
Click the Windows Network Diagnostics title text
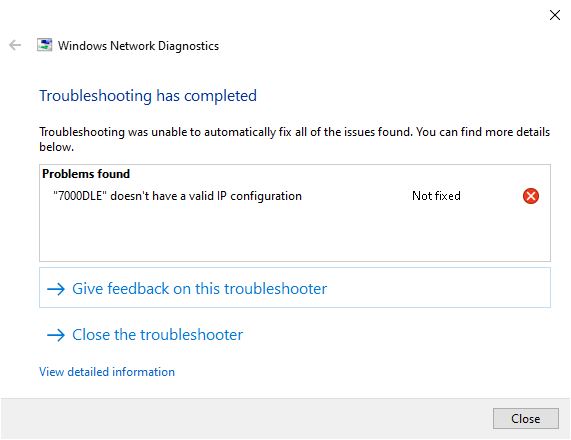click(x=138, y=46)
